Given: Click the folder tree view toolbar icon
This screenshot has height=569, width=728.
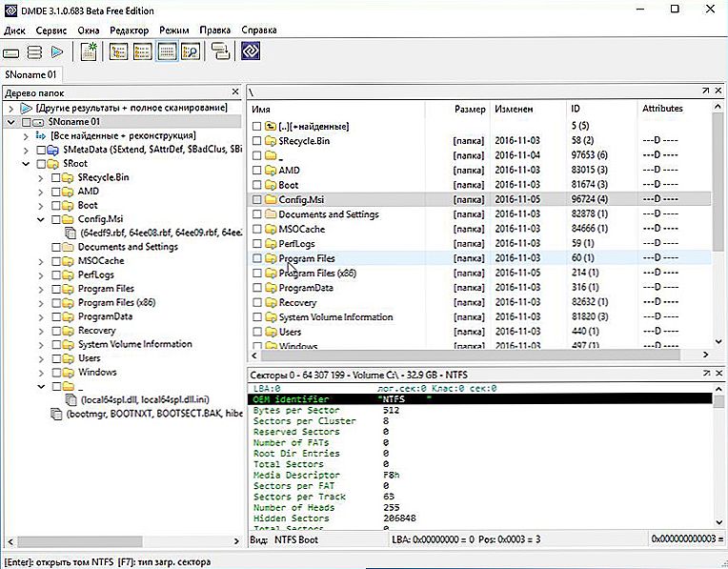Looking at the screenshot, I should coord(118,51).
